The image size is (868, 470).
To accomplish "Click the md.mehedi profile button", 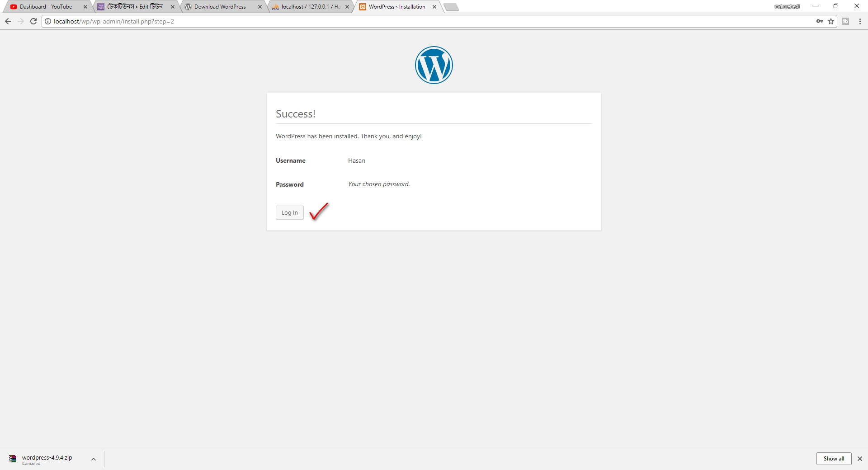I will (x=787, y=6).
